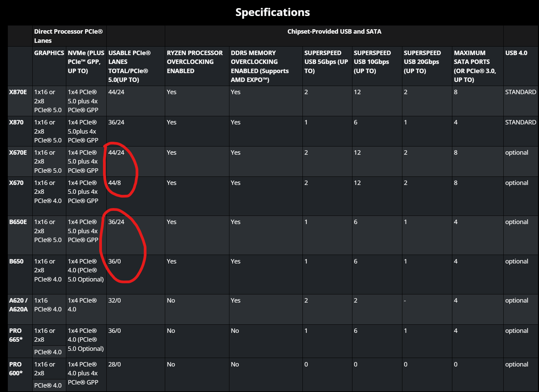Click the PRO 600* row label
Image resolution: width=539 pixels, height=392 pixels.
16,369
